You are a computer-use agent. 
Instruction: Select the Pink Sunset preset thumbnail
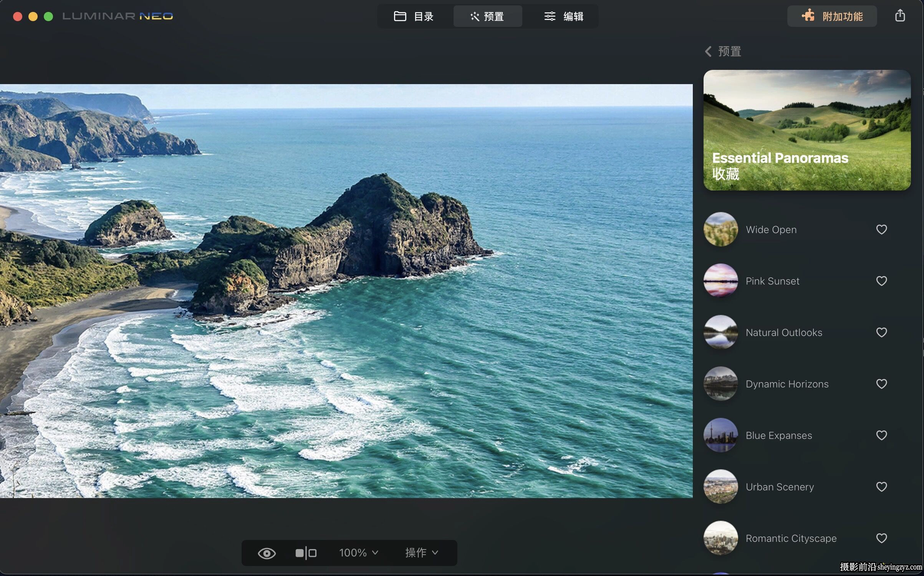point(720,281)
